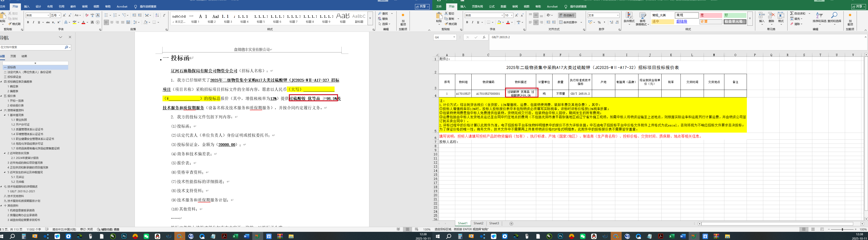
Task: Apply the 超链接 cell style in Excel
Action: click(x=687, y=22)
